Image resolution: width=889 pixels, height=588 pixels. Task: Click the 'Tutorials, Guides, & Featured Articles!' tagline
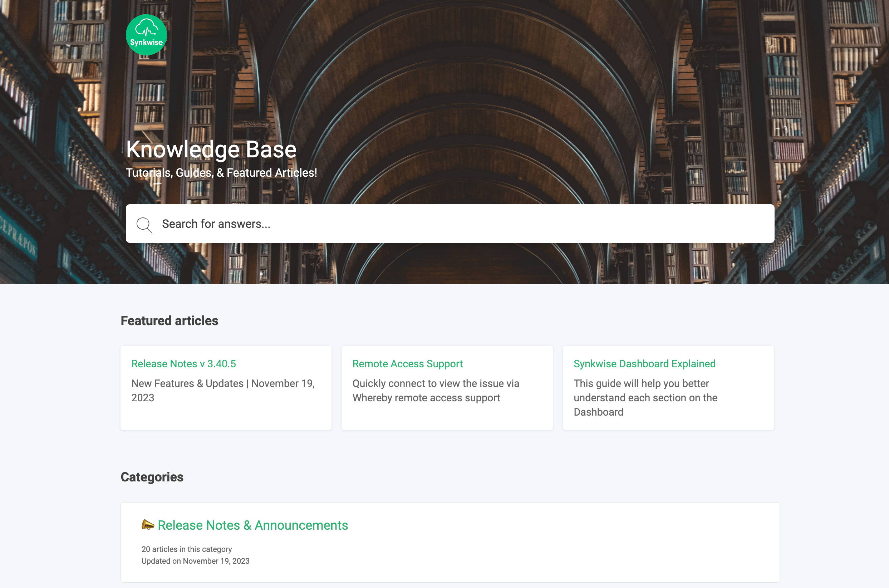point(221,172)
